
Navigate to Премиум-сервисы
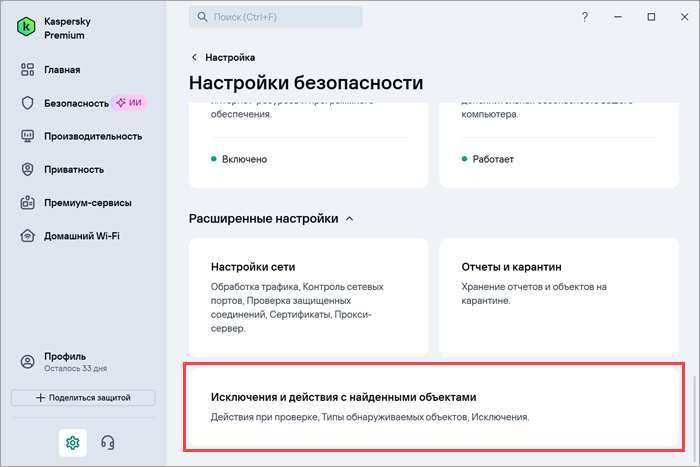click(88, 203)
